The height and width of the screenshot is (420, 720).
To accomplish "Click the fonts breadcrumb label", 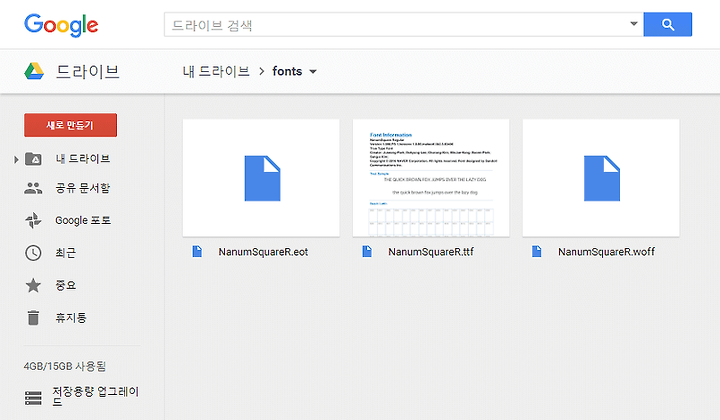I will tap(287, 71).
